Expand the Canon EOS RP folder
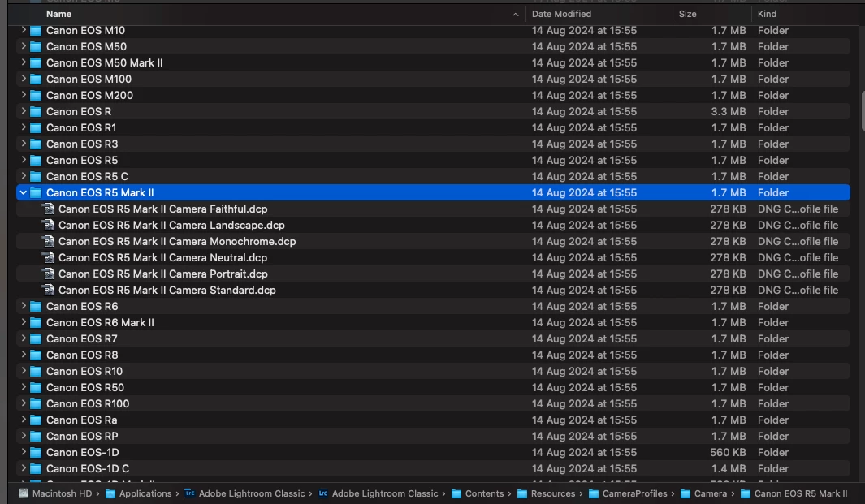Image resolution: width=865 pixels, height=504 pixels. (24, 436)
